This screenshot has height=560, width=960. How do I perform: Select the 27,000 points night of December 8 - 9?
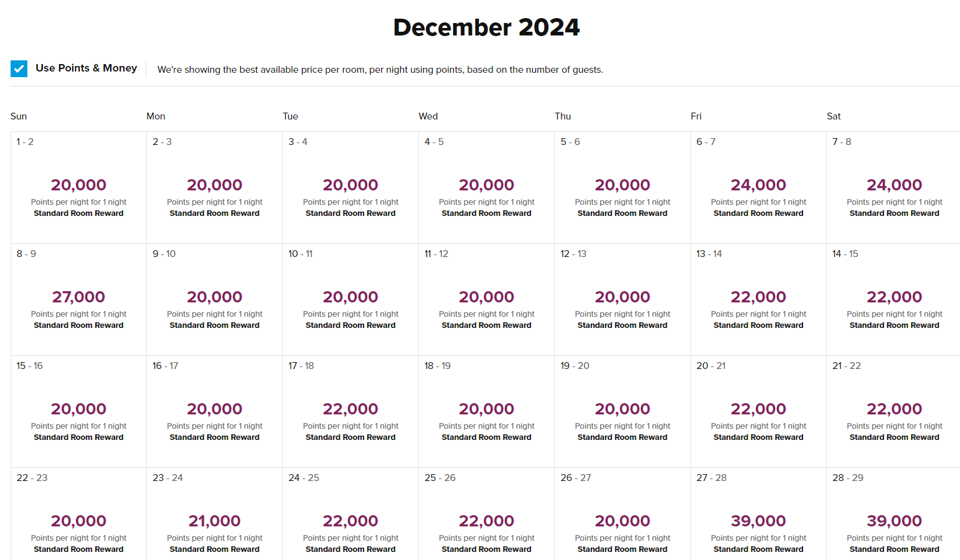tap(78, 299)
